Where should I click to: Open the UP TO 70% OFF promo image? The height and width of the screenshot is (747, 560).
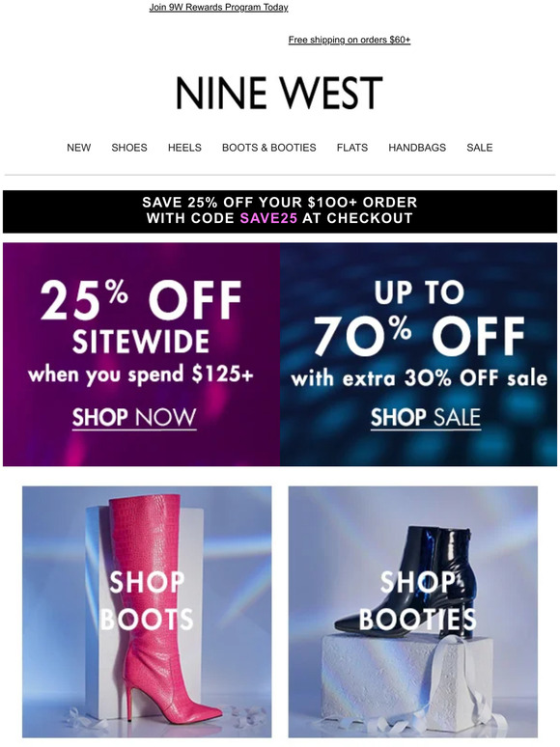(418, 354)
